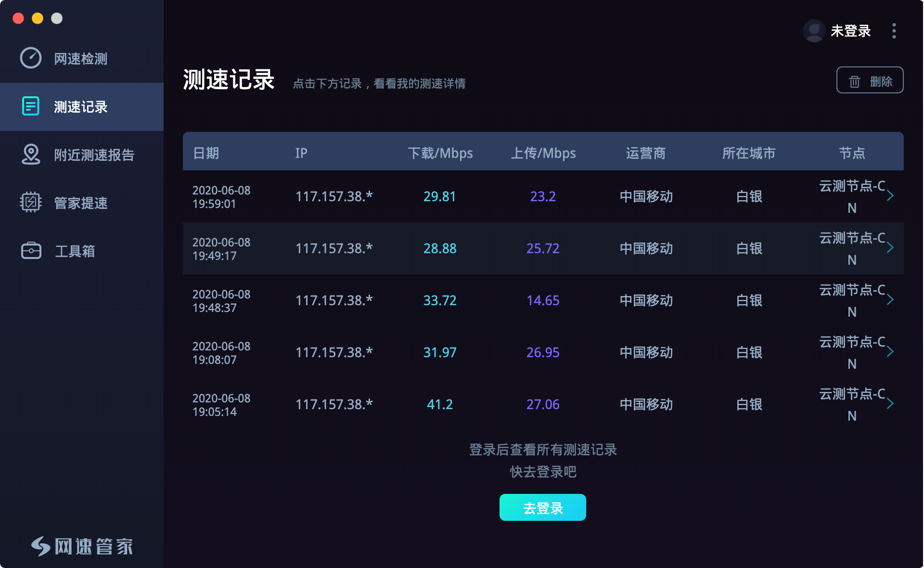
Task: Click the 删除 delete button
Action: click(x=870, y=80)
